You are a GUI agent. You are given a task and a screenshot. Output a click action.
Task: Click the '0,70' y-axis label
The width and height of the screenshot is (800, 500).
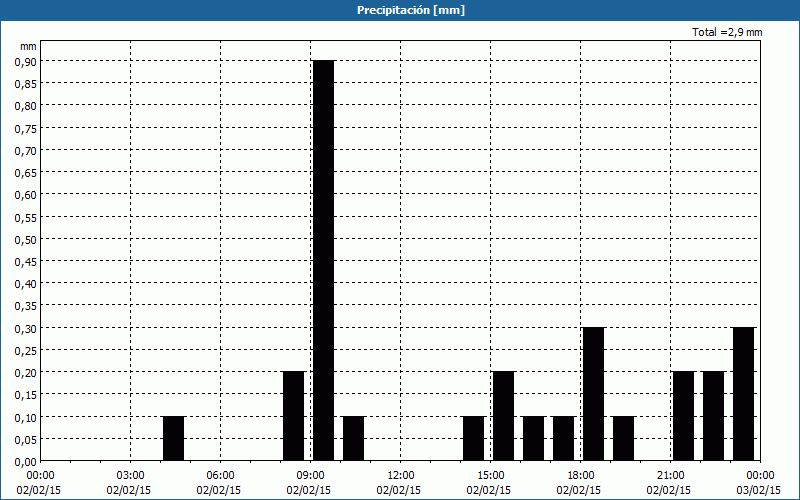[26, 151]
